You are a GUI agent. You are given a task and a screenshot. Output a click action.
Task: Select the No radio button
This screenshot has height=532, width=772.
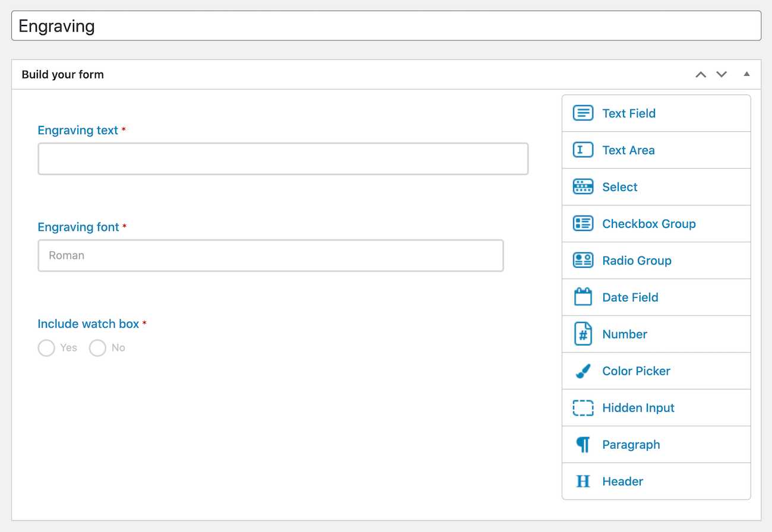97,348
